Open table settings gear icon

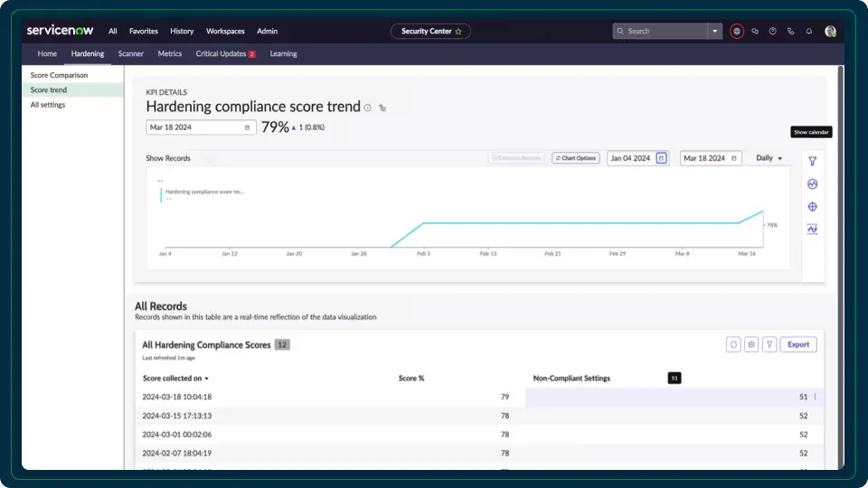[751, 344]
